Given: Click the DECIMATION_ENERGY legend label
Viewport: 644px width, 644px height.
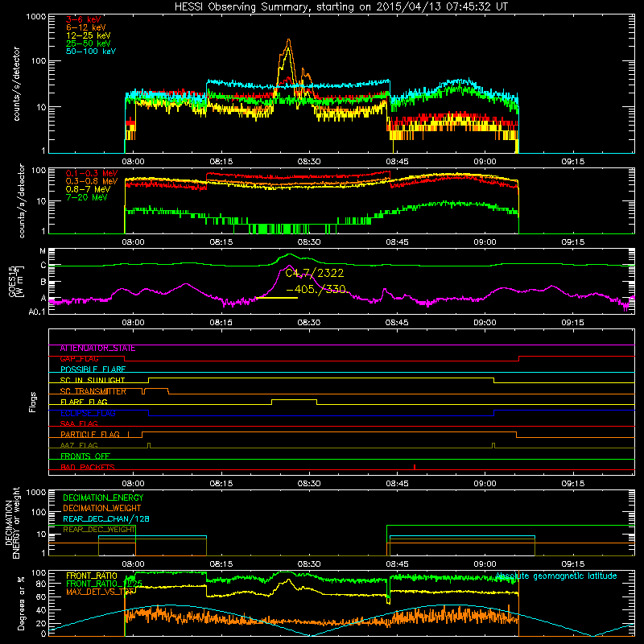Looking at the screenshot, I should click(x=103, y=497).
